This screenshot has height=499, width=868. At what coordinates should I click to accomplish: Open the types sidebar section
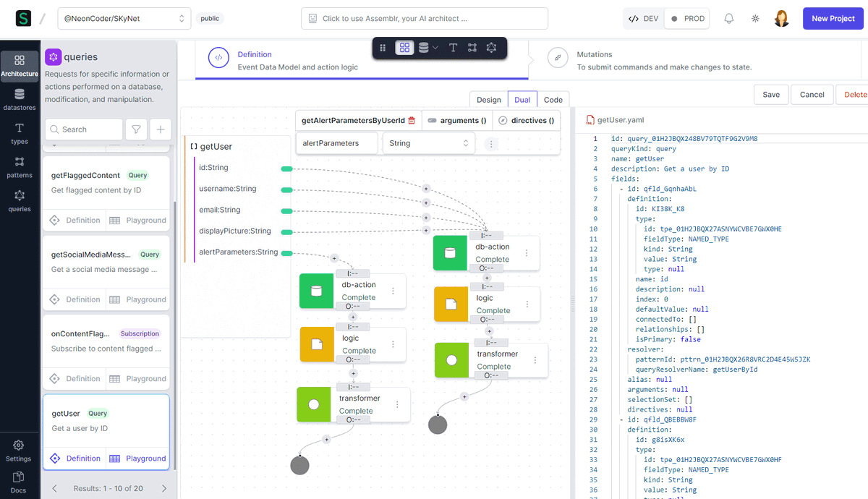tap(20, 133)
